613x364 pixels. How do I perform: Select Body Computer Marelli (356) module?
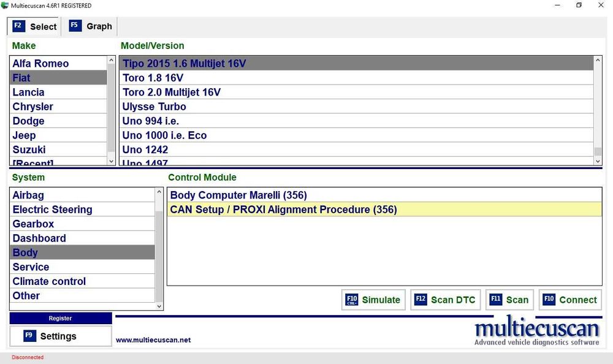[x=384, y=195]
